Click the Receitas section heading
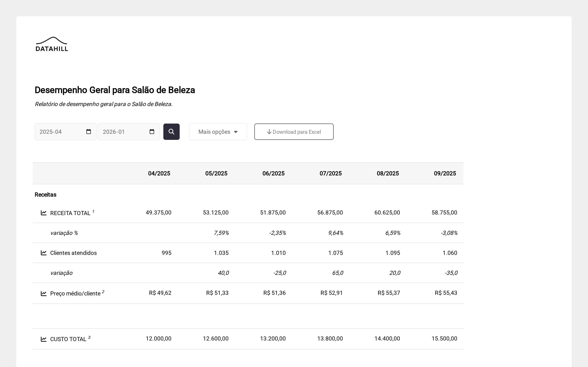This screenshot has width=588, height=367. 46,195
